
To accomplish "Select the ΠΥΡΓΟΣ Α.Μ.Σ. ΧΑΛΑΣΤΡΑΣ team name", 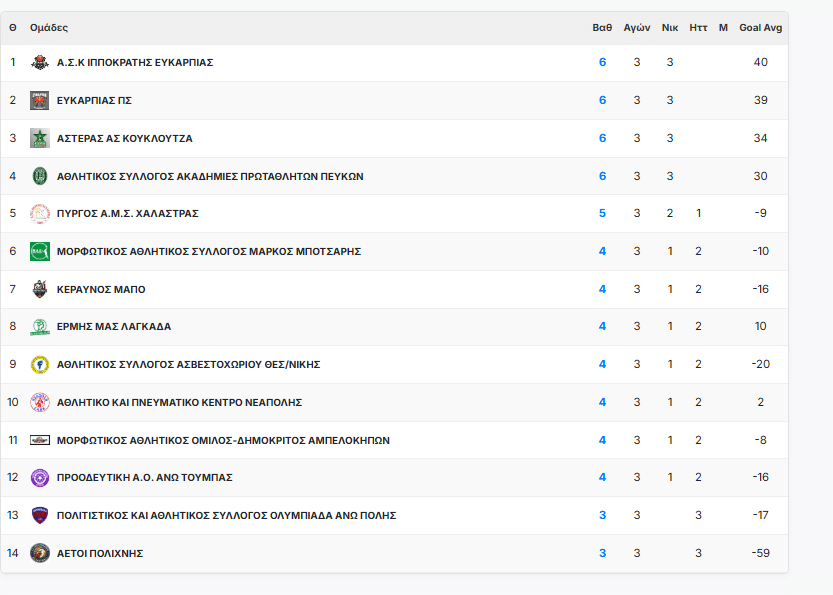I will [128, 214].
